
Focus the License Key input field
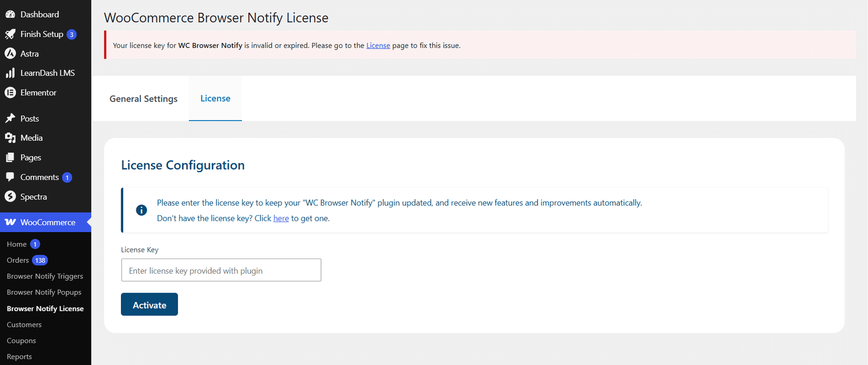click(221, 270)
